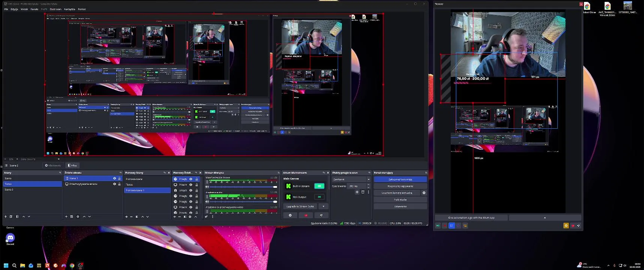Click Upgrade to Stream Suite button
The width and height of the screenshot is (644, 270).
[300, 206]
